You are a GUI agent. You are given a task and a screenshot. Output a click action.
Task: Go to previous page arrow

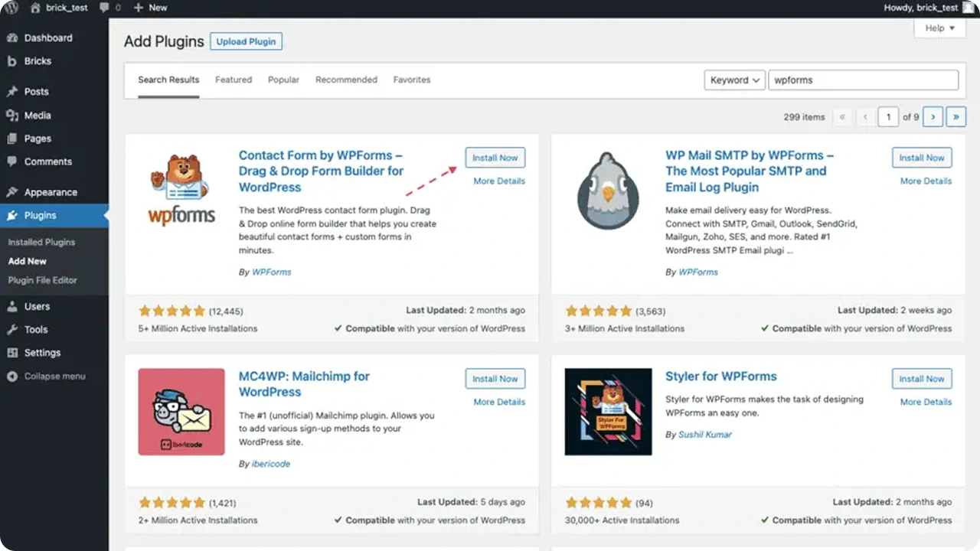866,117
